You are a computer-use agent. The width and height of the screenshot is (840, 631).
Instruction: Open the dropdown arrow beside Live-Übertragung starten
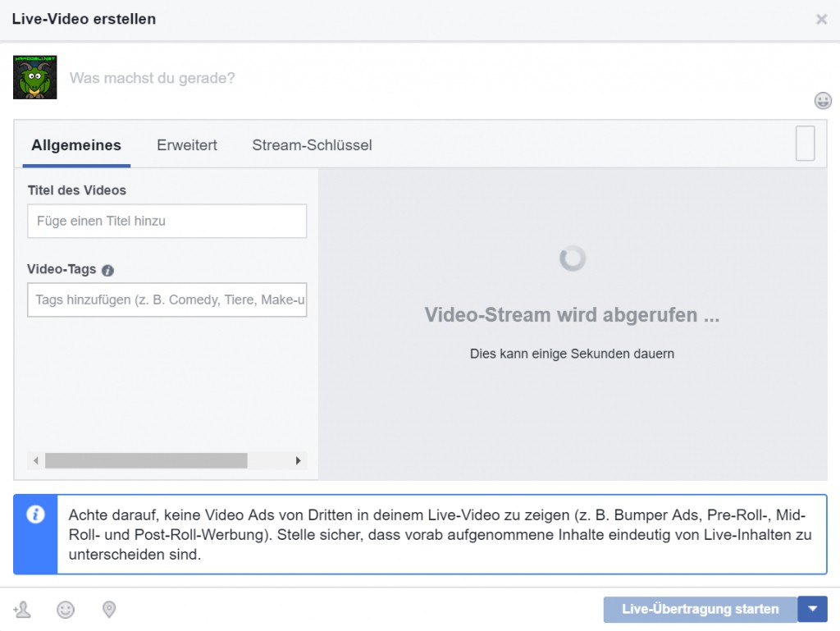(812, 609)
